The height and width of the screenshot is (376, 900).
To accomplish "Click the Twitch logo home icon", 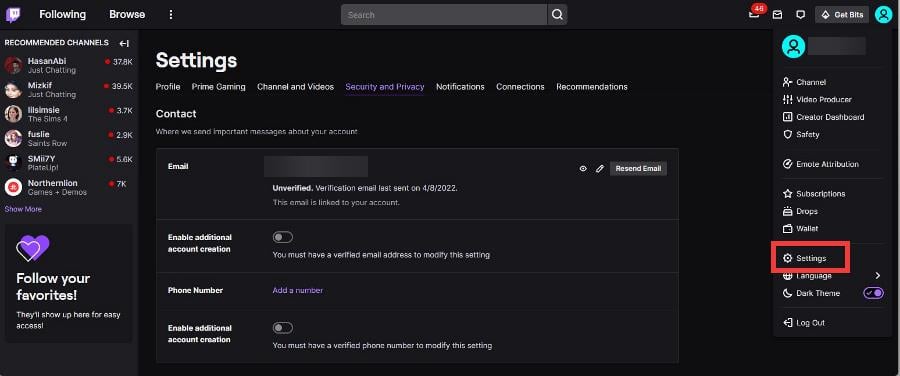I will (13, 14).
